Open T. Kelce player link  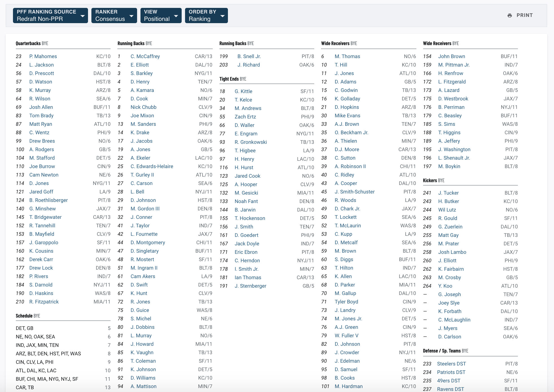[243, 100]
